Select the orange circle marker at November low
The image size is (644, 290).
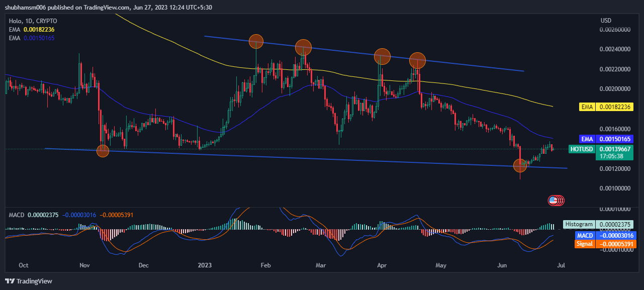tap(103, 151)
